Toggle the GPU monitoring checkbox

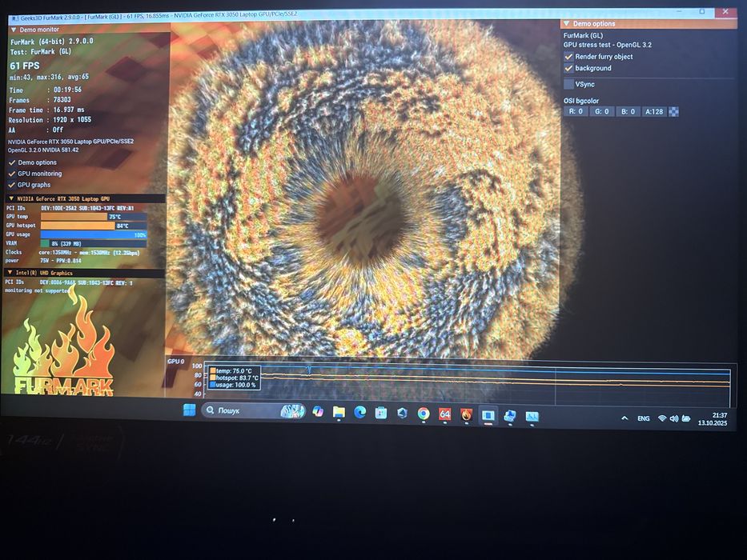coord(12,174)
